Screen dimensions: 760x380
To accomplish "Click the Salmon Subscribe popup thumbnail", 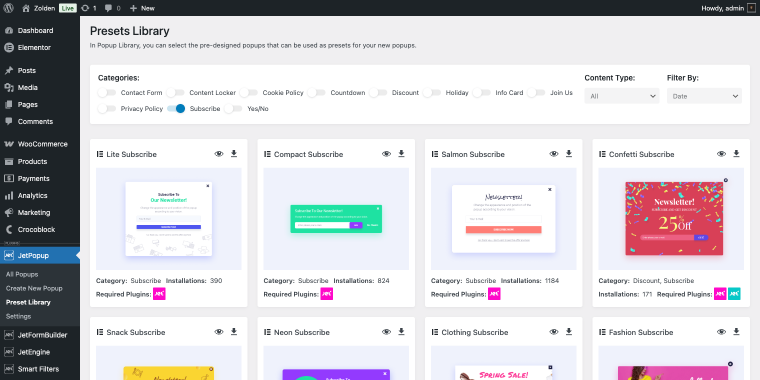I will [504, 219].
